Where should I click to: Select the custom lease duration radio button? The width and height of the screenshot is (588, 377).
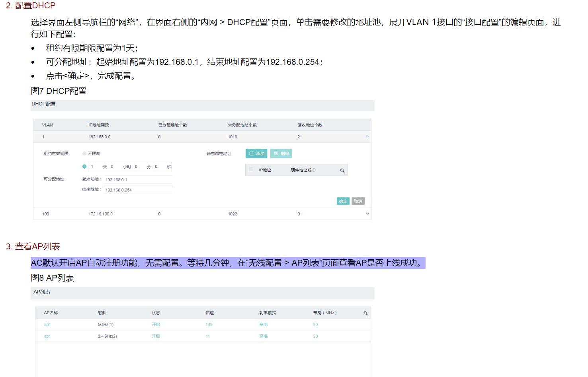(x=84, y=167)
